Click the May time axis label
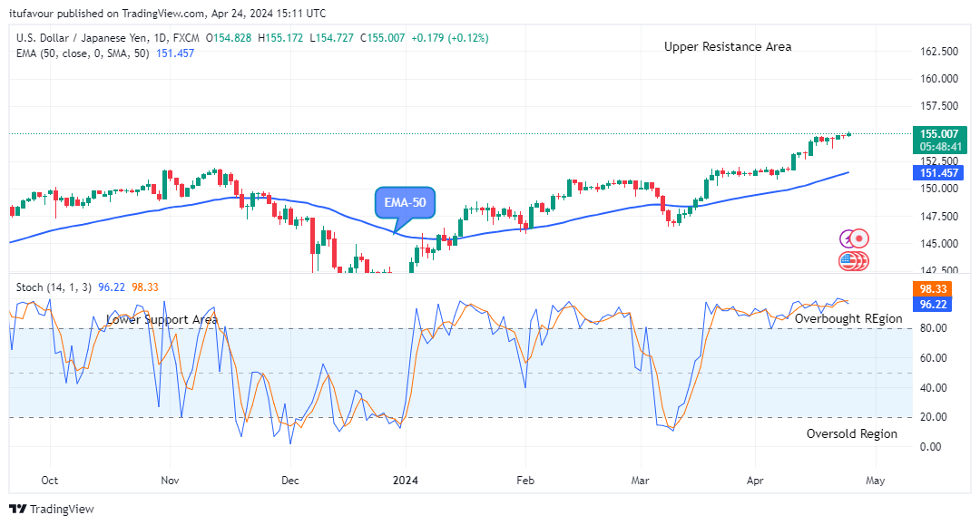Viewport: 980px width, 525px height. (x=875, y=480)
